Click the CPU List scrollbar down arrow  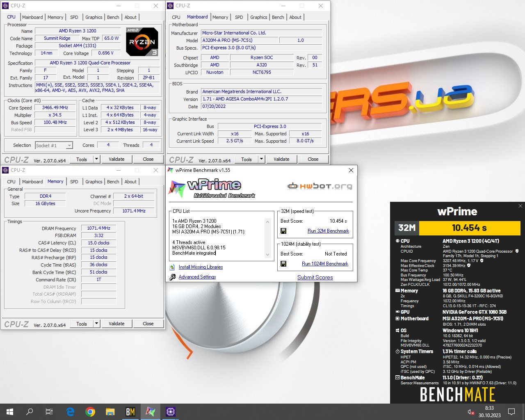(267, 255)
